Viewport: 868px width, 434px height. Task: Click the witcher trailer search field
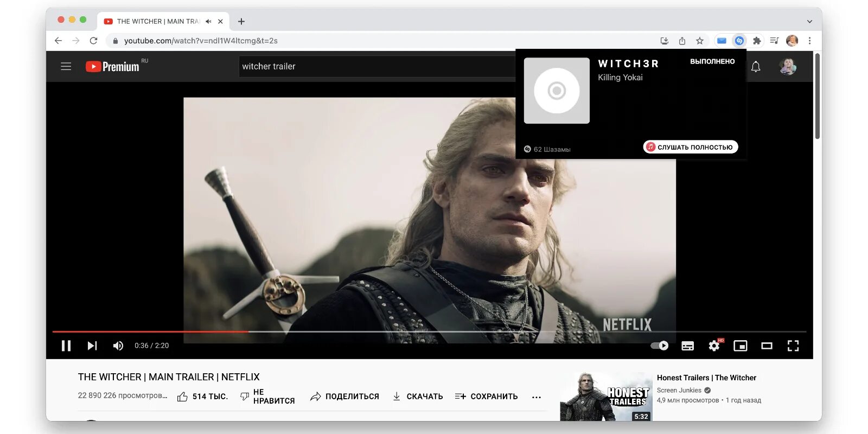click(x=377, y=66)
